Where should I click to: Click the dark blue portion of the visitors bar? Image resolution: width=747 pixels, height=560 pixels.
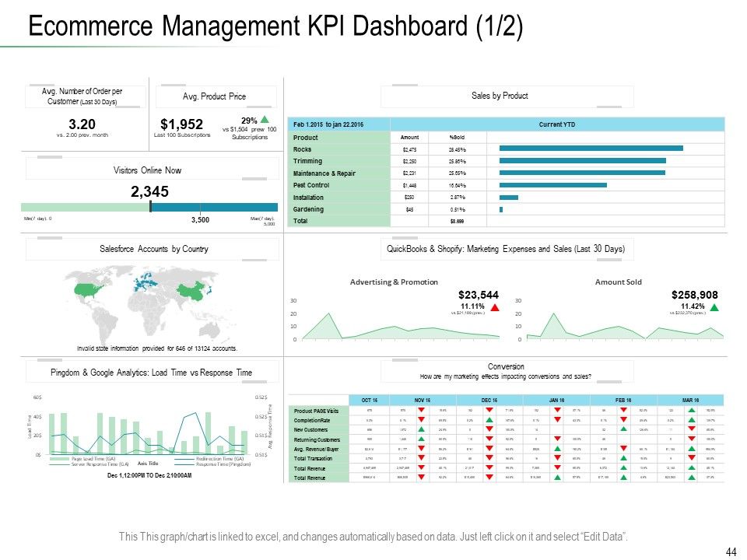(x=215, y=207)
